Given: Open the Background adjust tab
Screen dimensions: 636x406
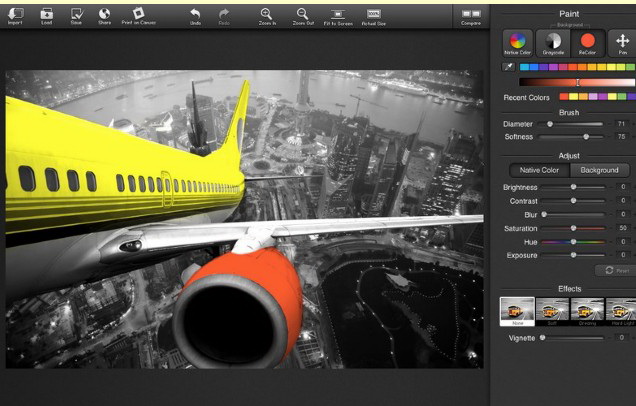Looking at the screenshot, I should [x=600, y=170].
